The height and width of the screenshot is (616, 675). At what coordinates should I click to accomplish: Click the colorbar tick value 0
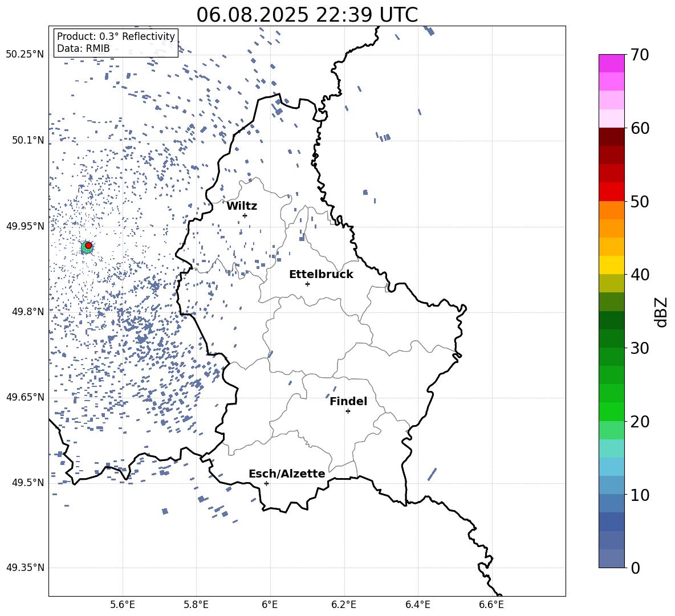pos(635,568)
